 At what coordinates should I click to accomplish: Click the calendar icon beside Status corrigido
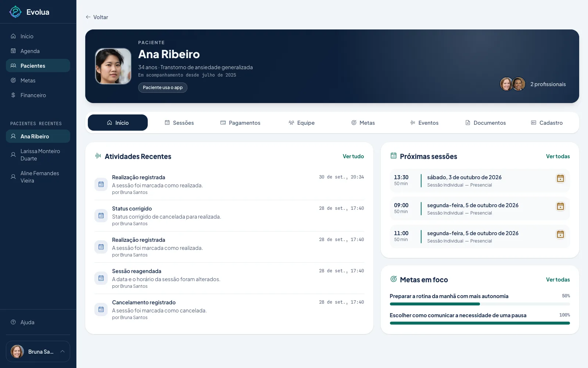[x=101, y=216]
